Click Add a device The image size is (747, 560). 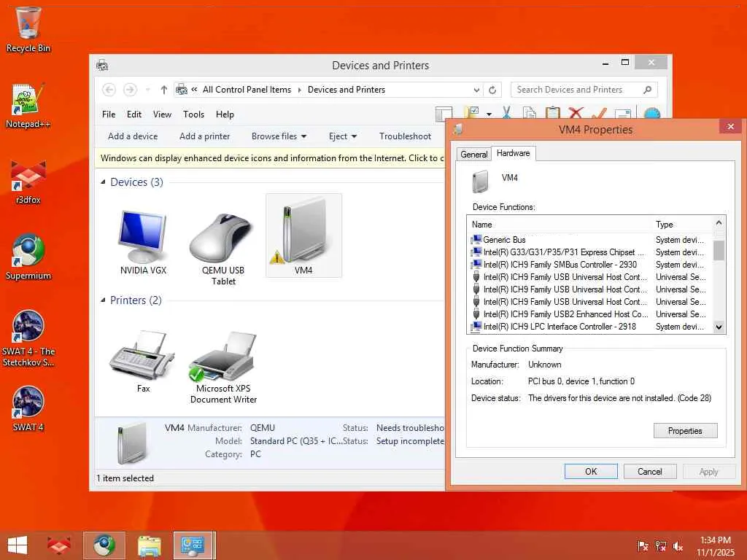tap(133, 136)
